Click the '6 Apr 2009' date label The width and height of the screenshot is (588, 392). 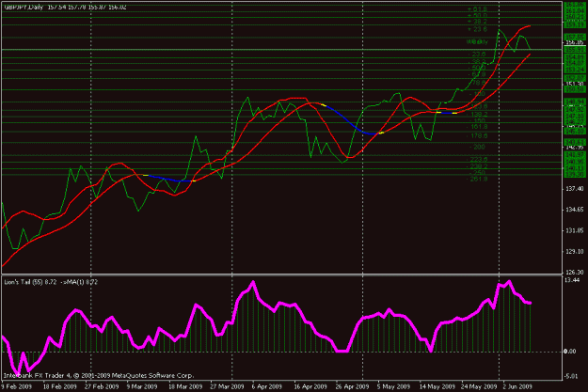(266, 386)
